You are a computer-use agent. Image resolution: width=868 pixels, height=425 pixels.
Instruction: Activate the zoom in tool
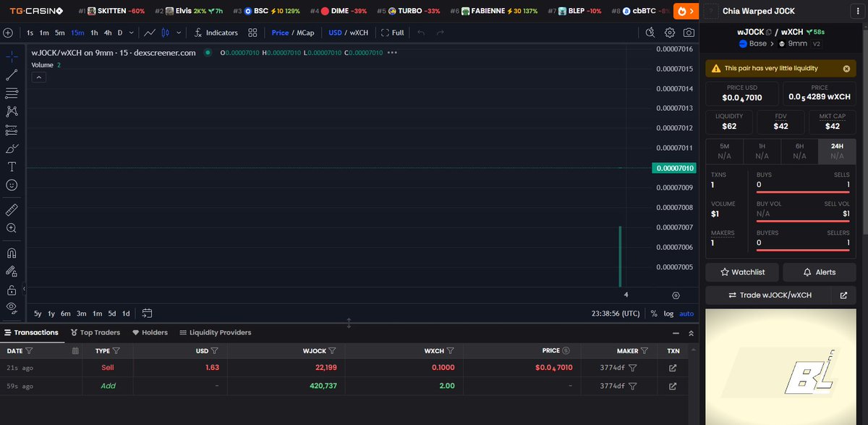click(x=12, y=228)
